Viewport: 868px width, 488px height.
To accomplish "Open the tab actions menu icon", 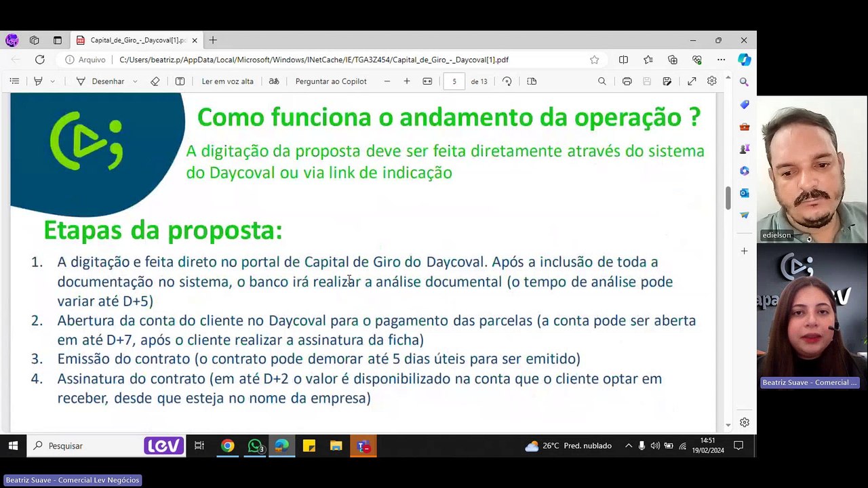I will [x=58, y=41].
